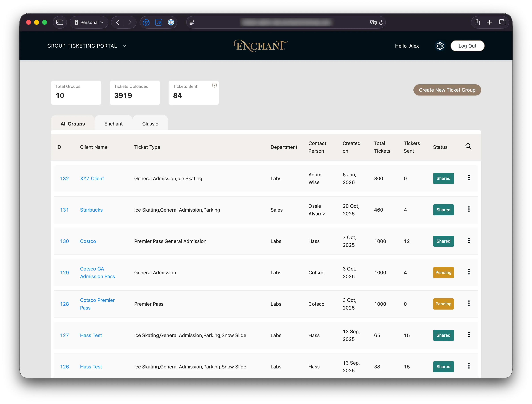Open the XYZ Client link
532x404 pixels.
point(92,178)
